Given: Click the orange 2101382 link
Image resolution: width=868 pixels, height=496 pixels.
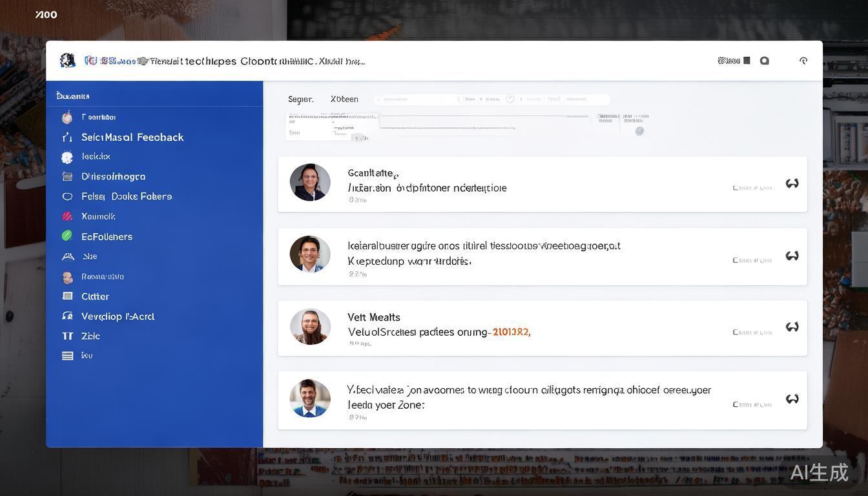Looking at the screenshot, I should pos(511,333).
